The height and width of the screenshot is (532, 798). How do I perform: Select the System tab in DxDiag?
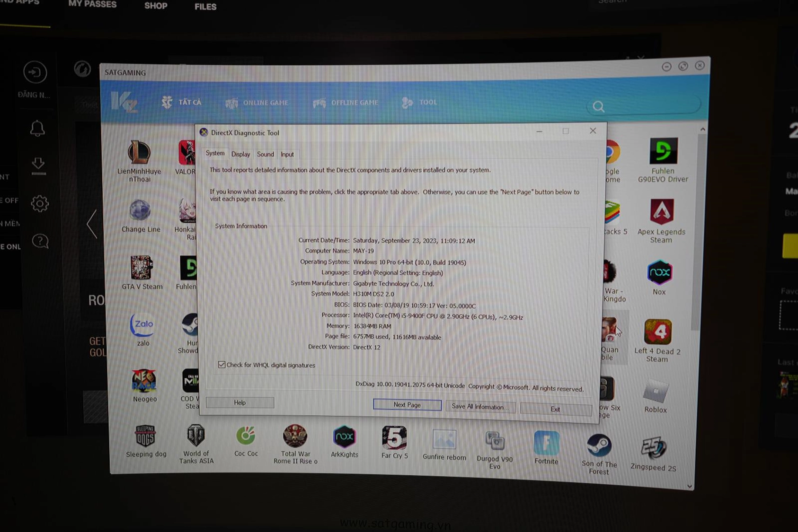click(x=215, y=153)
